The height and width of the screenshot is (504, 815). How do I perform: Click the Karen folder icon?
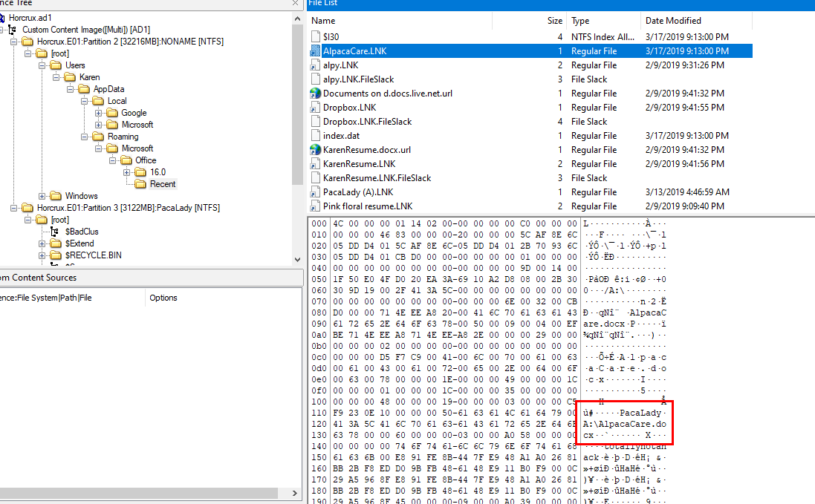coord(70,77)
